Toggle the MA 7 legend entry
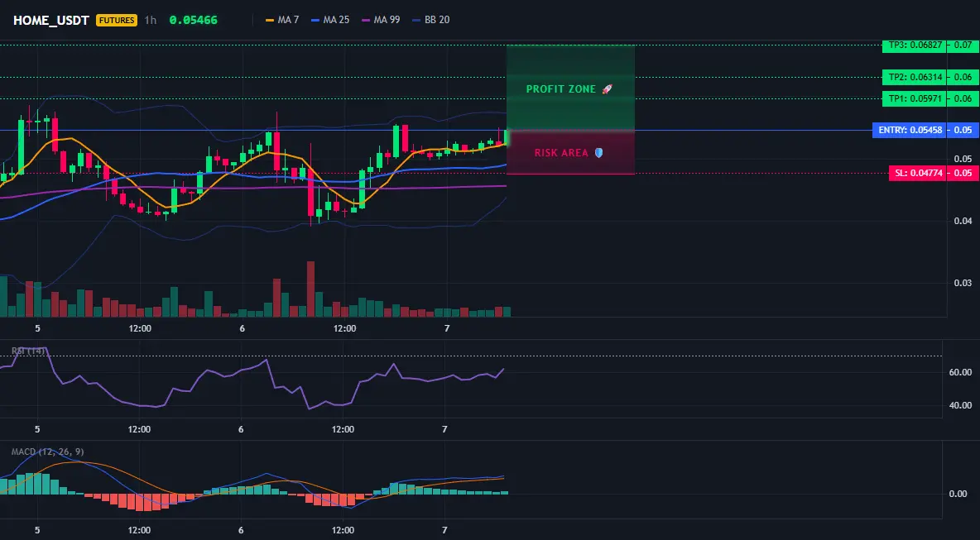 (x=282, y=20)
